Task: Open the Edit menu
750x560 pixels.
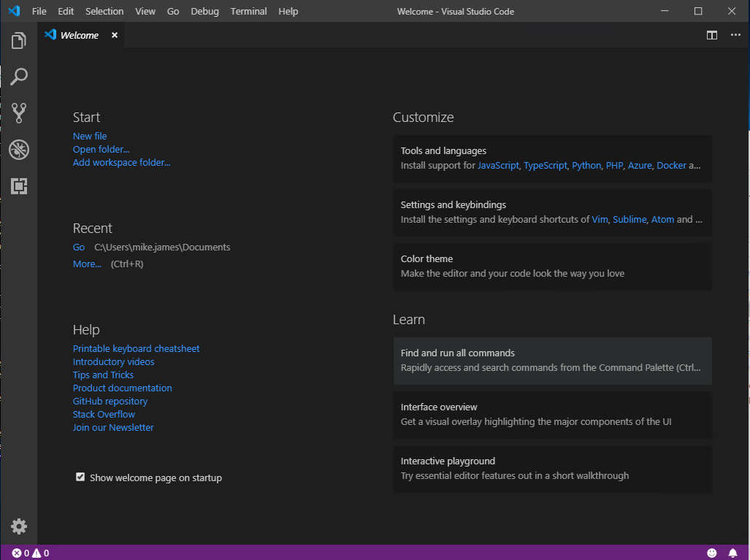Action: [66, 11]
